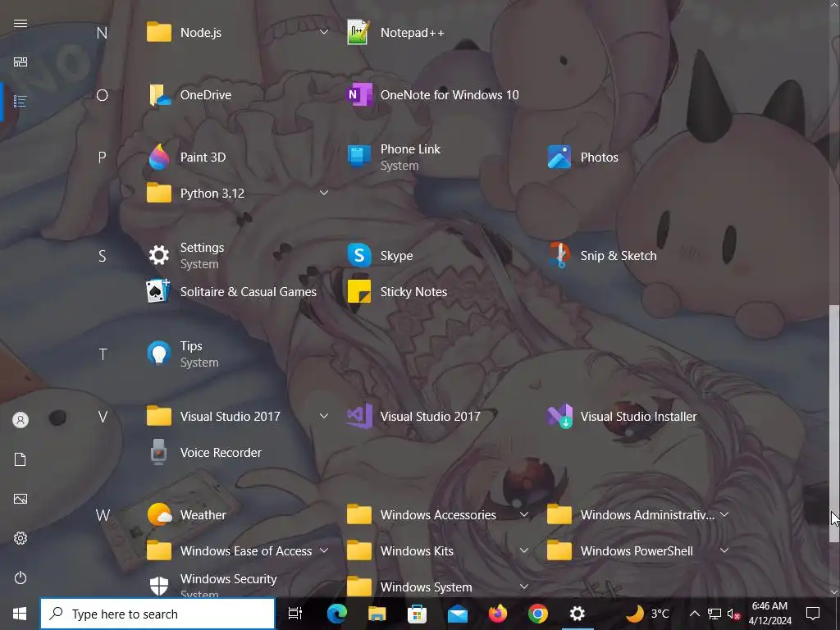Show hidden system tray icons
The width and height of the screenshot is (840, 630).
tap(694, 614)
